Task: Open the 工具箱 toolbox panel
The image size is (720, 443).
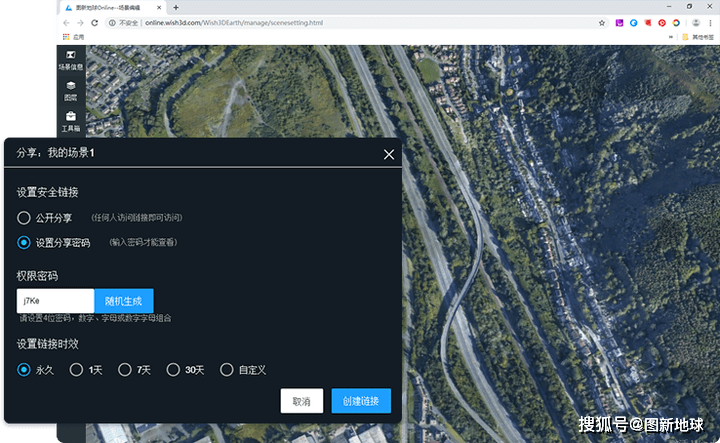Action: pos(70,121)
